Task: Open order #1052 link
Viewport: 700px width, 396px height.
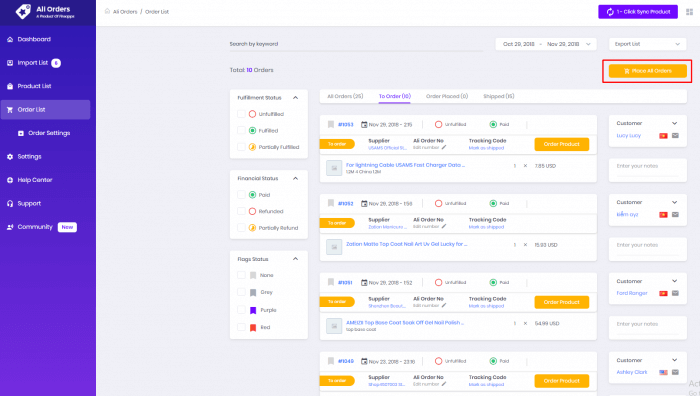Action: 346,204
